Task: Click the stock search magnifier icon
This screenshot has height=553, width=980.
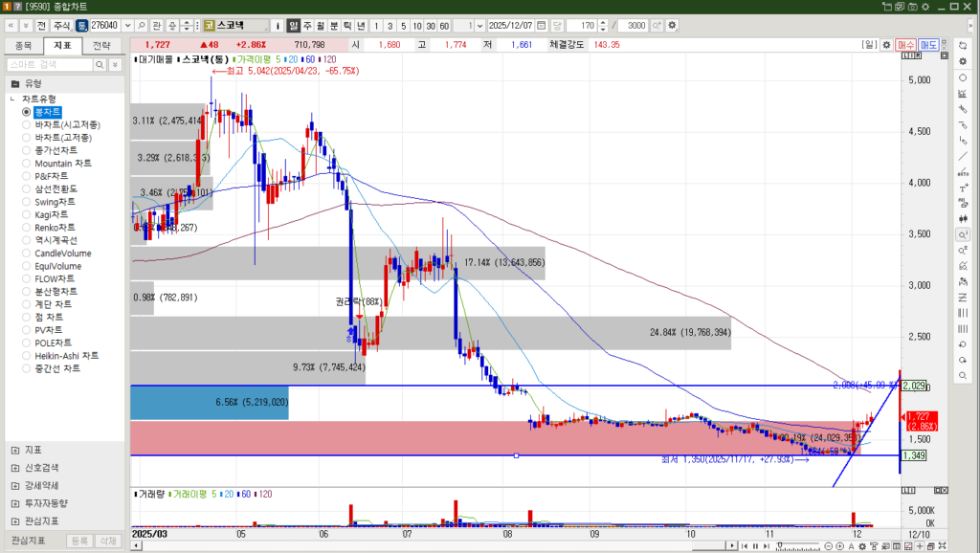Action: (142, 25)
